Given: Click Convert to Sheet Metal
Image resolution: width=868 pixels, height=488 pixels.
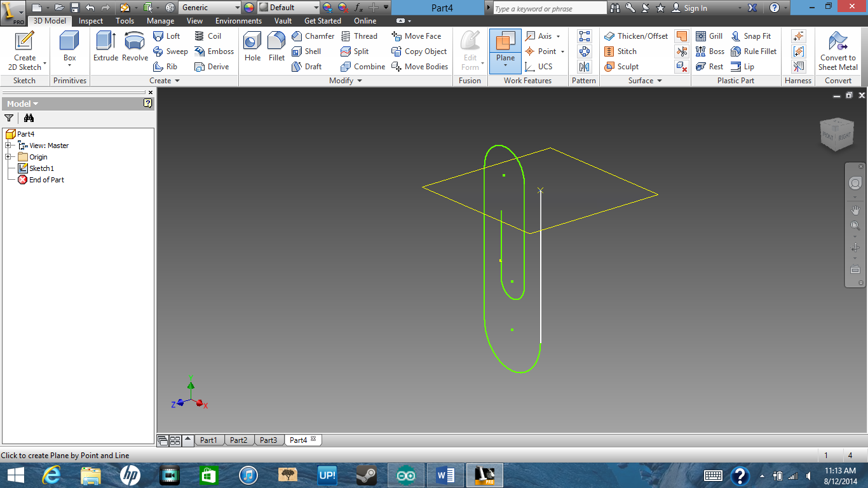Looking at the screenshot, I should [837, 51].
